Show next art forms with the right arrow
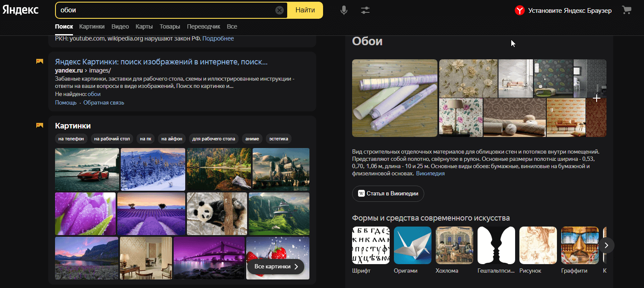 point(606,245)
